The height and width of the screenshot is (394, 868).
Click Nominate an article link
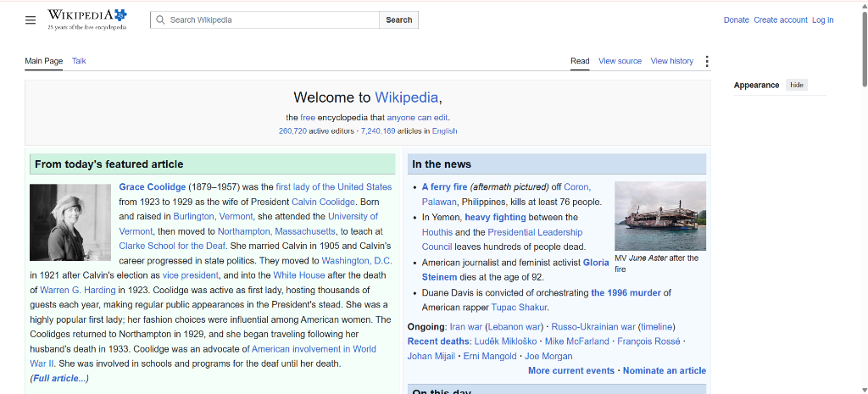(x=665, y=371)
